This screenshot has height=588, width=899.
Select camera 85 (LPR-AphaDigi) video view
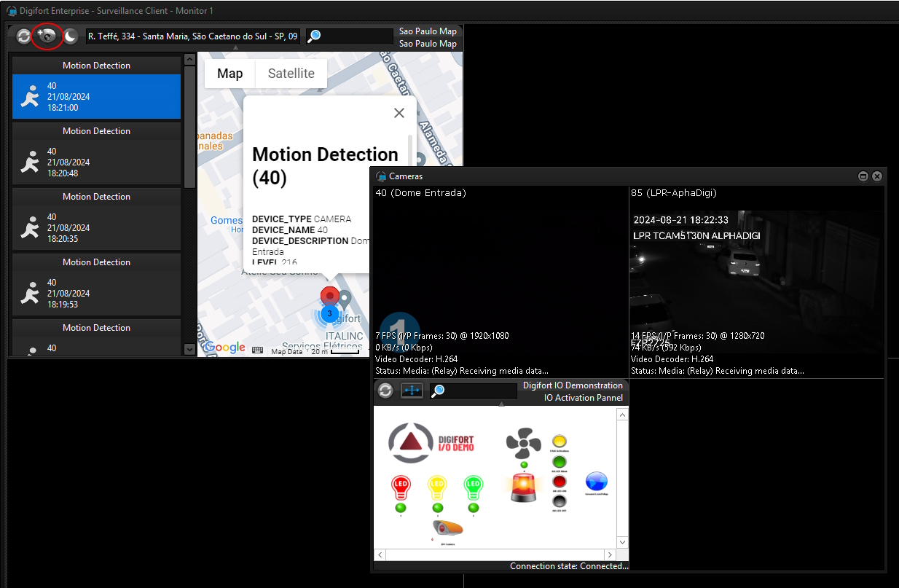pos(756,282)
